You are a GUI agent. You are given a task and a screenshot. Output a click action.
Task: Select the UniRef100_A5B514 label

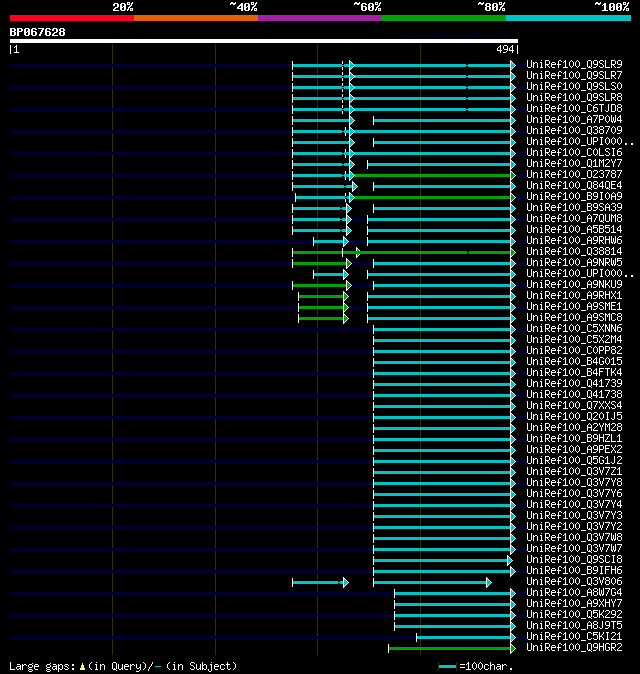click(574, 230)
